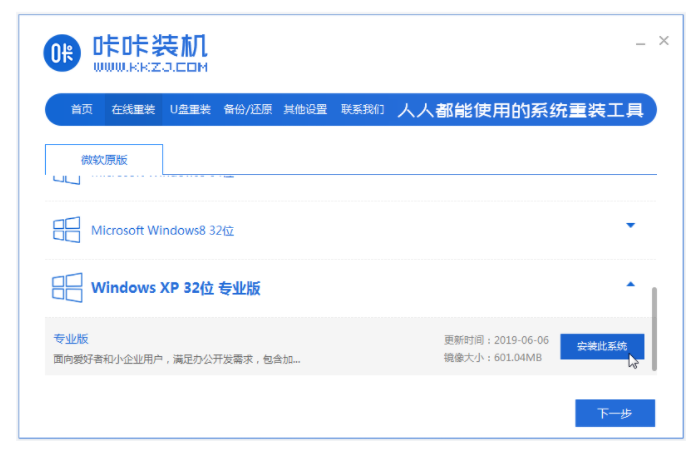
Task: Click Windows logo beside Microsoft Windows8 32位
Action: pos(66,230)
